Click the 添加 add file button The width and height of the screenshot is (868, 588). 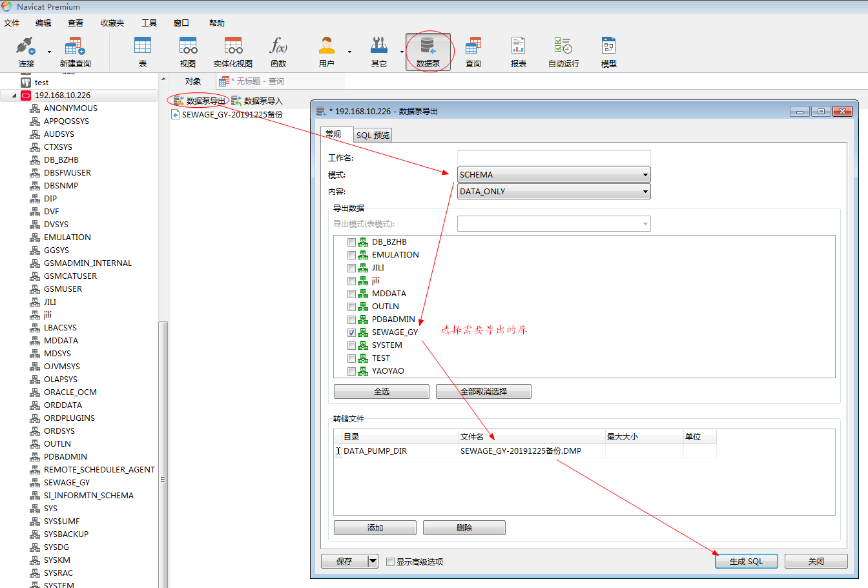pos(375,528)
